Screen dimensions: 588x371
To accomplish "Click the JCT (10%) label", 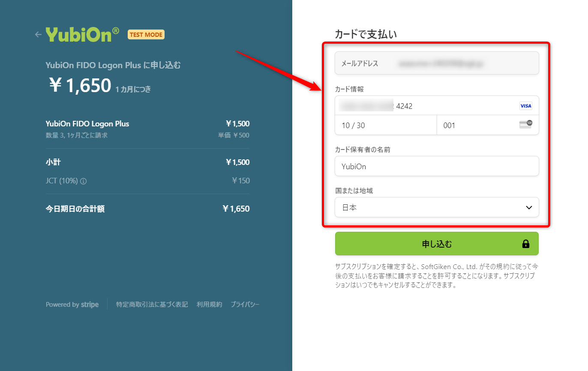I will (62, 181).
